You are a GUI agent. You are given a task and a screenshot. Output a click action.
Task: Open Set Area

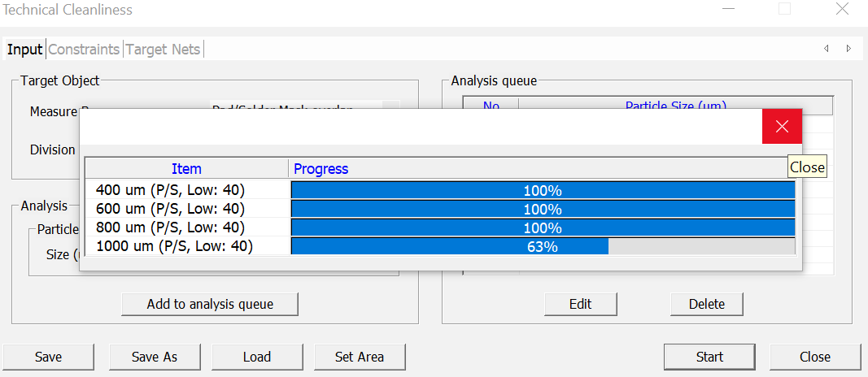(x=360, y=357)
